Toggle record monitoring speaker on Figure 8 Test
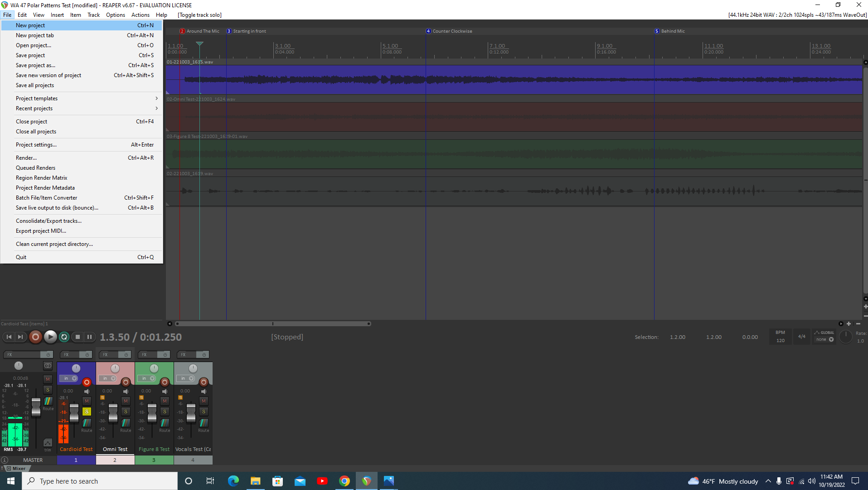868x490 pixels. [165, 391]
